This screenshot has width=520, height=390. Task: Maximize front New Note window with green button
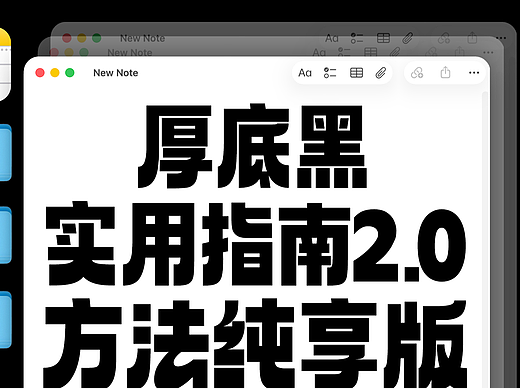[x=70, y=73]
